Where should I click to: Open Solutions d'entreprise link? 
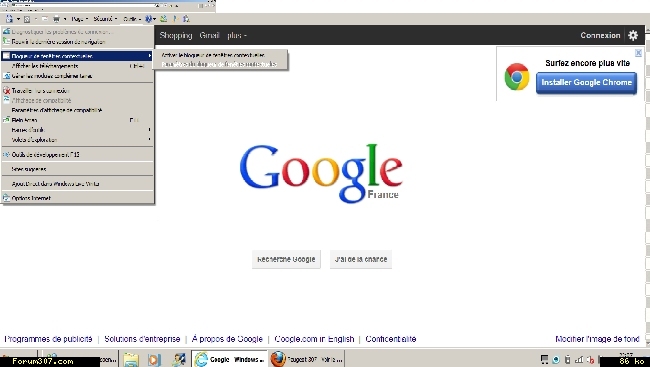pos(142,339)
